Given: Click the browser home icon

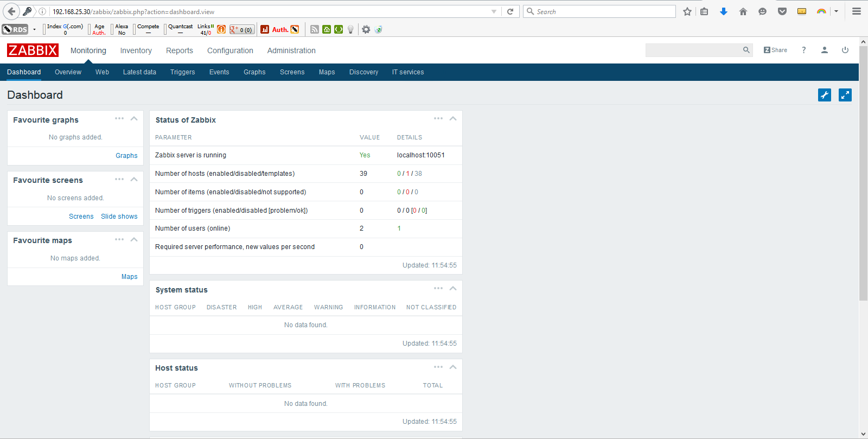Looking at the screenshot, I should (x=743, y=11).
